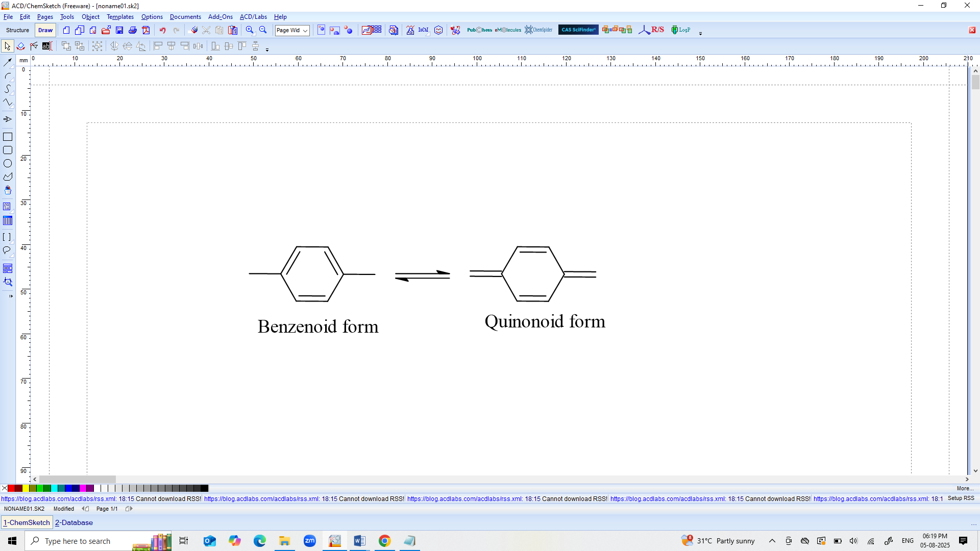
Task: Select the Rounded Rectangle tool
Action: 8,151
